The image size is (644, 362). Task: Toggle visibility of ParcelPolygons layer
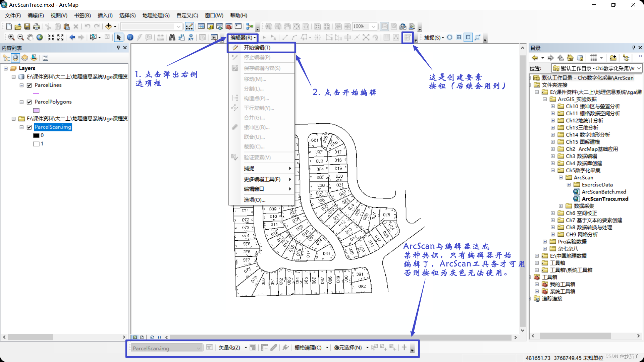pyautogui.click(x=29, y=102)
